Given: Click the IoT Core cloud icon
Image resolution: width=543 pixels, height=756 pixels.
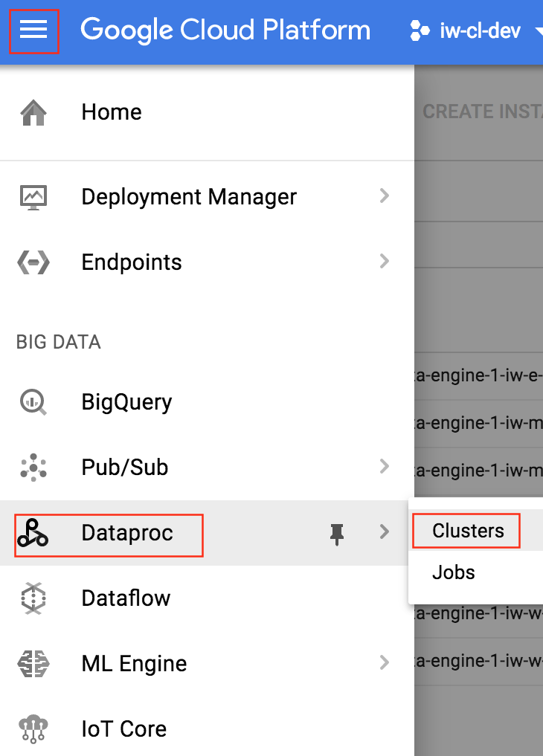Looking at the screenshot, I should (x=33, y=729).
